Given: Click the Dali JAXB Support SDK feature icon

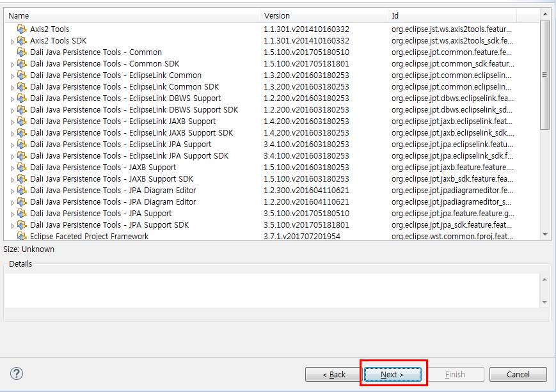Looking at the screenshot, I should 22,179.
